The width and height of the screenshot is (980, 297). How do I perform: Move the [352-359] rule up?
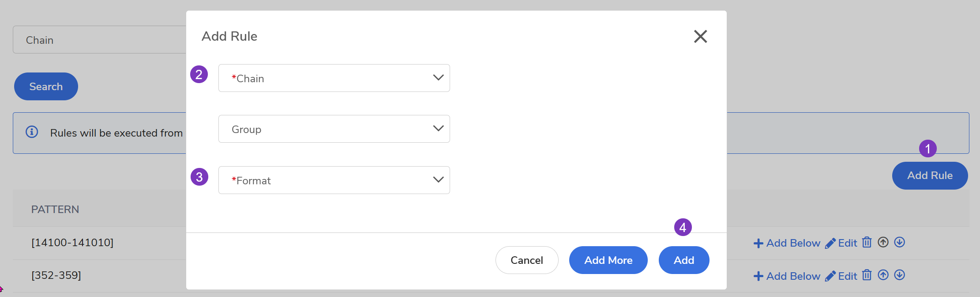pos(883,275)
